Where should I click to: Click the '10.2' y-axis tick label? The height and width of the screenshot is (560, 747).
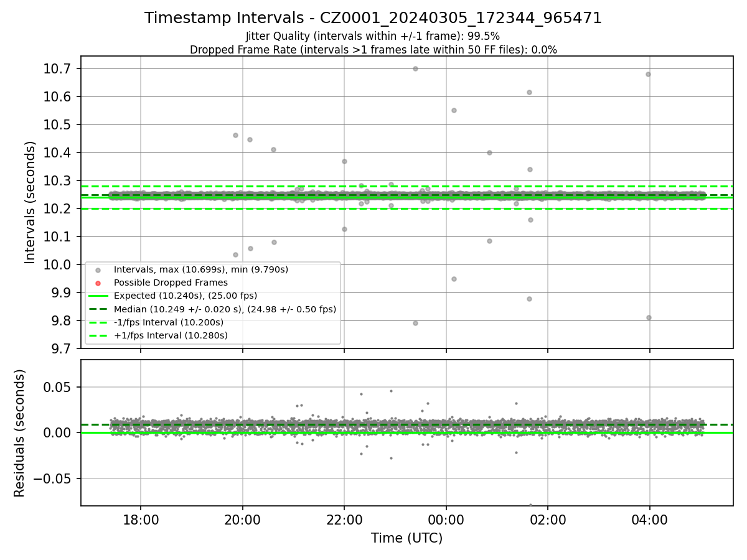tap(59, 208)
